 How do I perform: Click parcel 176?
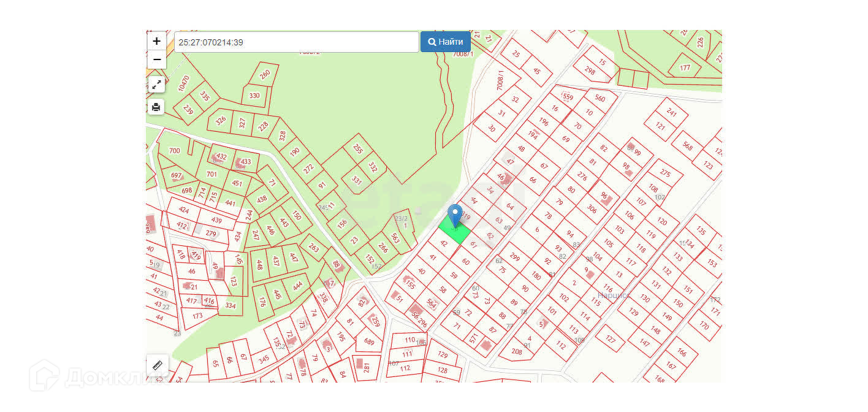[262, 301]
